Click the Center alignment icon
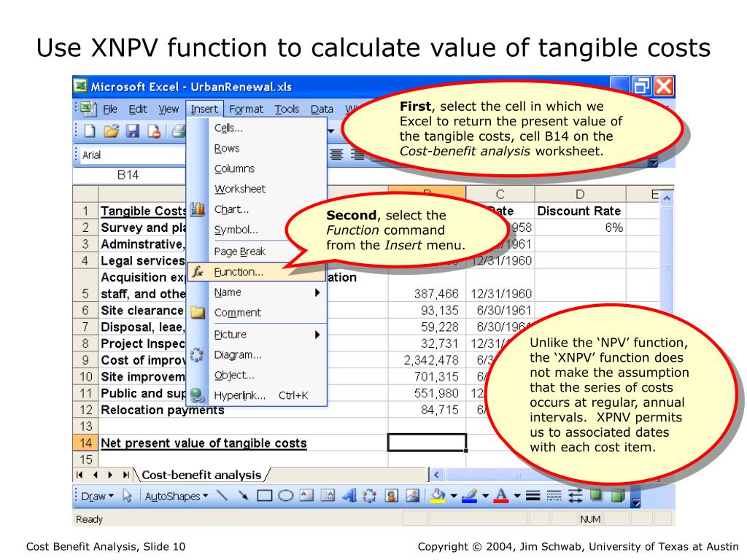The width and height of the screenshot is (747, 560). 336,155
